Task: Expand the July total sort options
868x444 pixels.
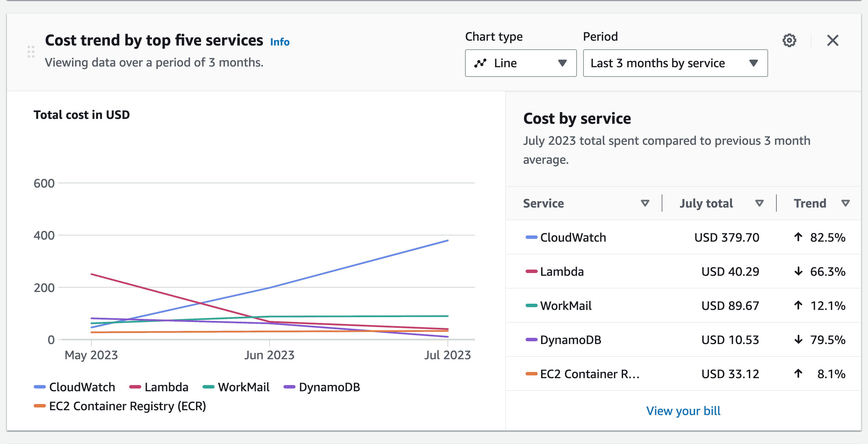Action: coord(759,203)
